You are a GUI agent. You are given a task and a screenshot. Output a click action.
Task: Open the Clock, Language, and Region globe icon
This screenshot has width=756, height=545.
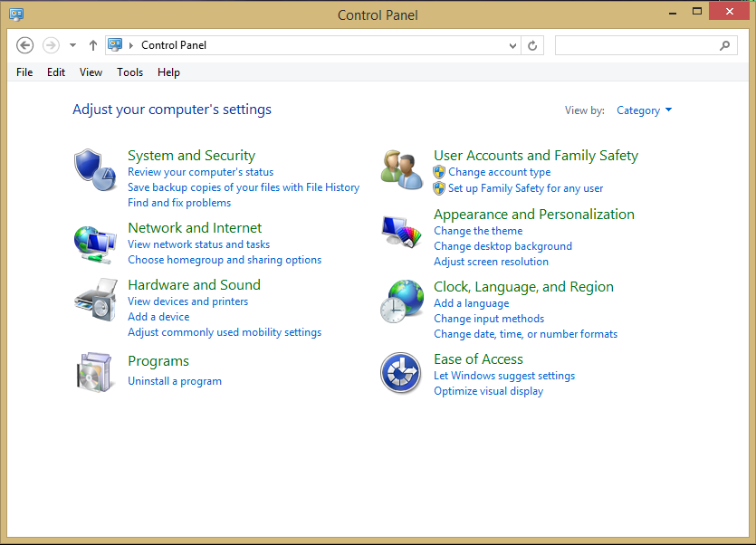[402, 301]
